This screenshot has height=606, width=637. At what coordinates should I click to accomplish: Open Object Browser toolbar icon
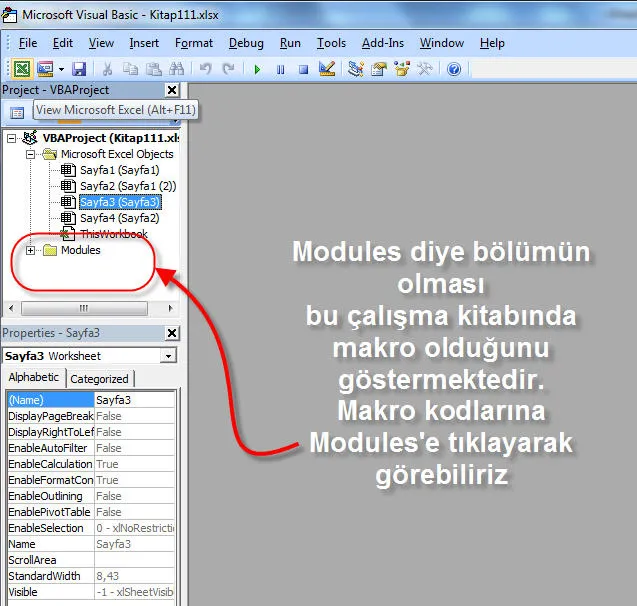402,69
